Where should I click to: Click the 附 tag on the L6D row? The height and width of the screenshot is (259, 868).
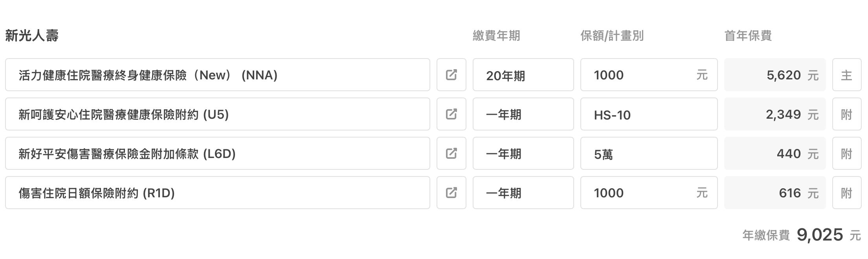[x=847, y=153]
